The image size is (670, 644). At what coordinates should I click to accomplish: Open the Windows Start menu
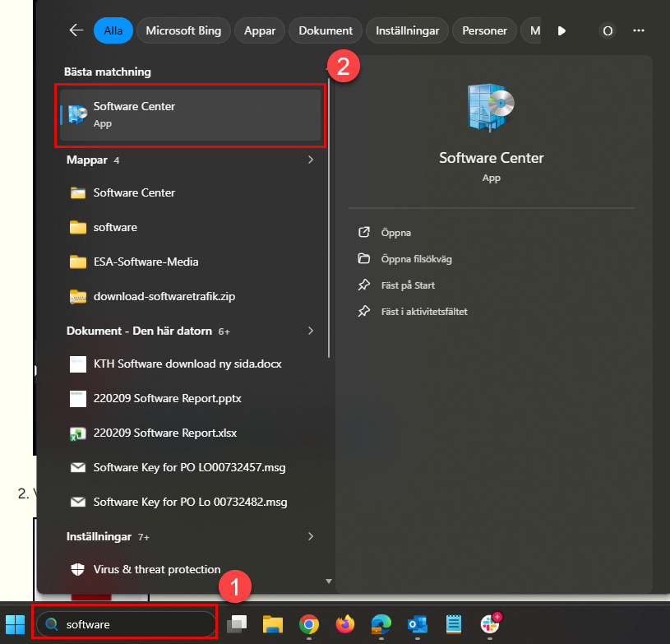tap(15, 625)
